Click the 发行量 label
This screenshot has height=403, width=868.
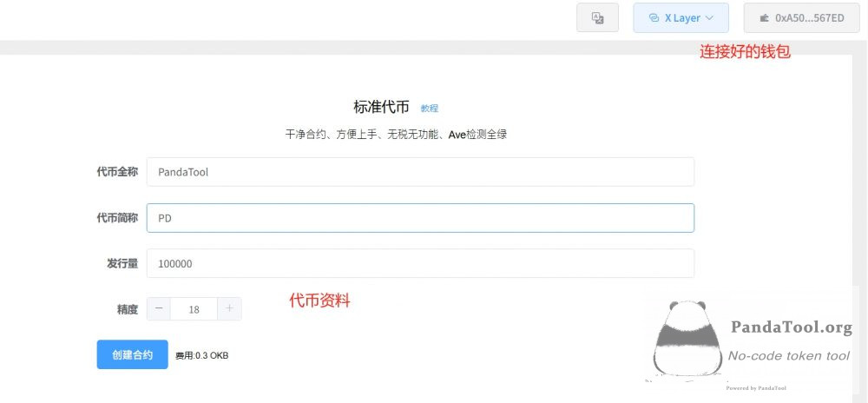122,263
